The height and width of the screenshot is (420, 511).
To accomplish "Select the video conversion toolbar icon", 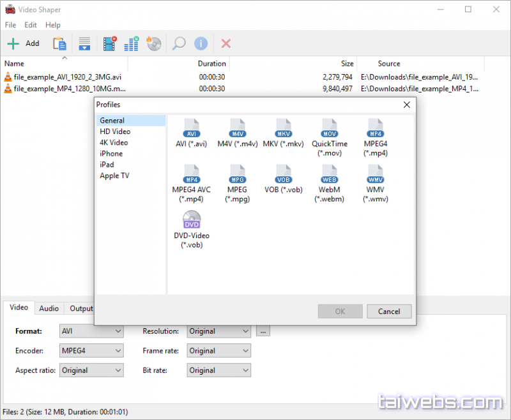I will (109, 43).
